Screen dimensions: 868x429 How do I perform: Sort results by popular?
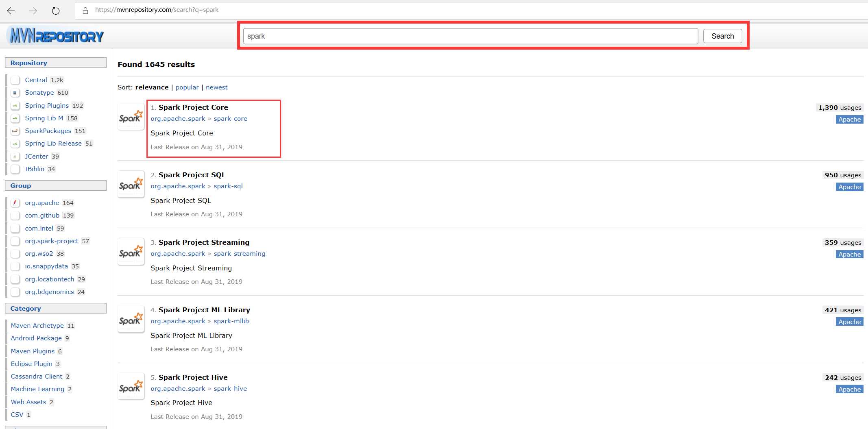(x=187, y=87)
